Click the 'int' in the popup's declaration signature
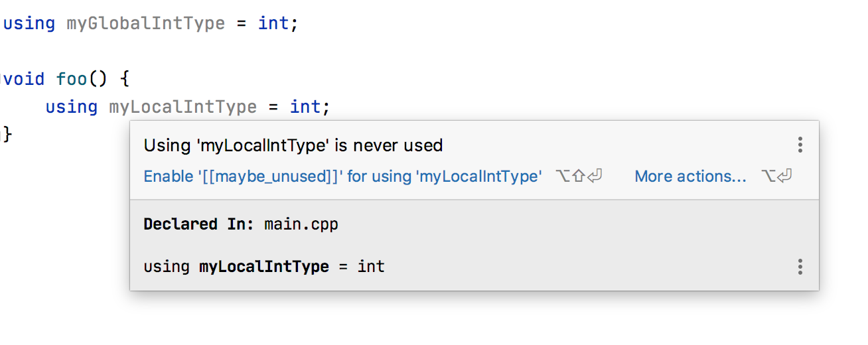868x345 pixels. tap(371, 267)
